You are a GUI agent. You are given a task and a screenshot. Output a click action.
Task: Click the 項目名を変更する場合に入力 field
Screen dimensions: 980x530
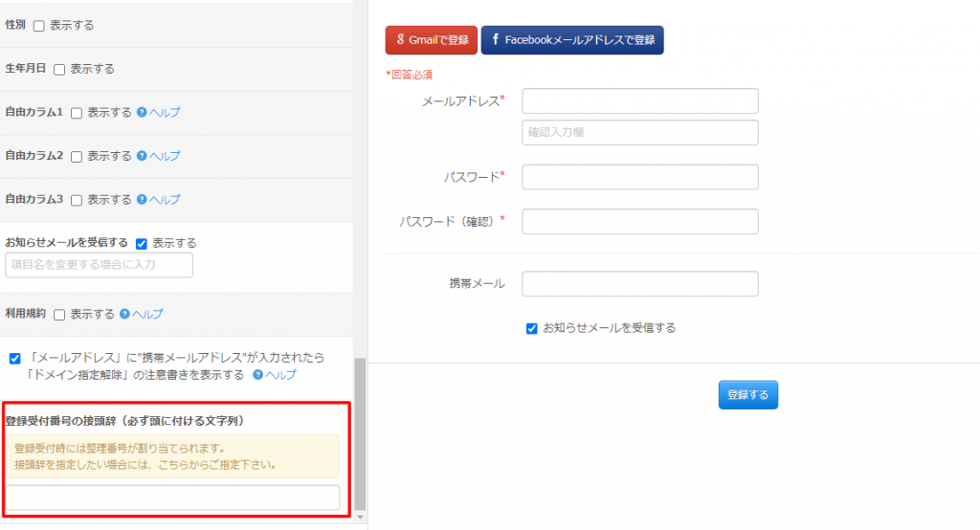[100, 265]
